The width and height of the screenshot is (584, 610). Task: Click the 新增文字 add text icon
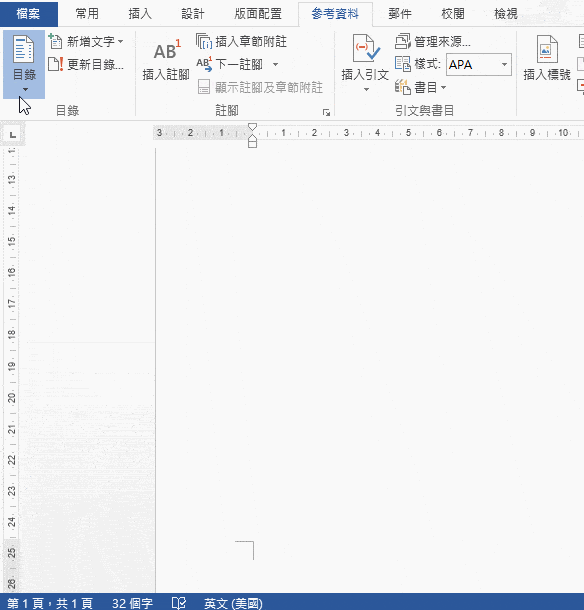[55, 41]
